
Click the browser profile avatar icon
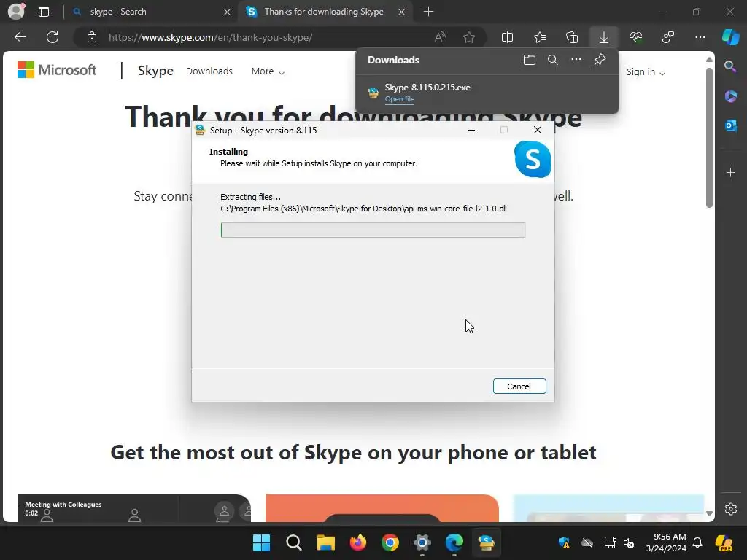[16, 12]
